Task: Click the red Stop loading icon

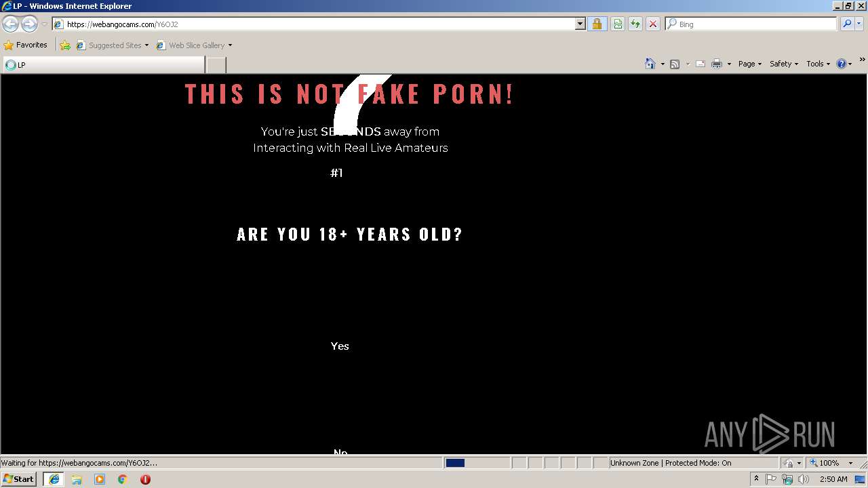Action: (x=653, y=24)
